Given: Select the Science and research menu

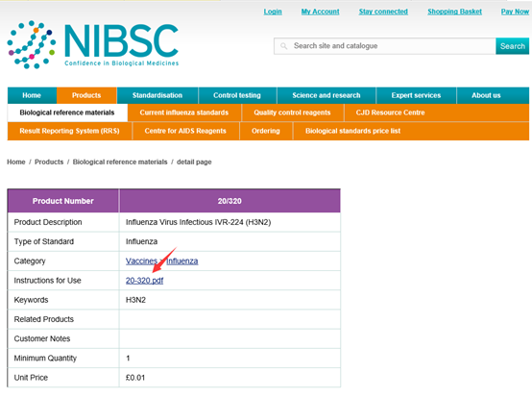Looking at the screenshot, I should 326,95.
